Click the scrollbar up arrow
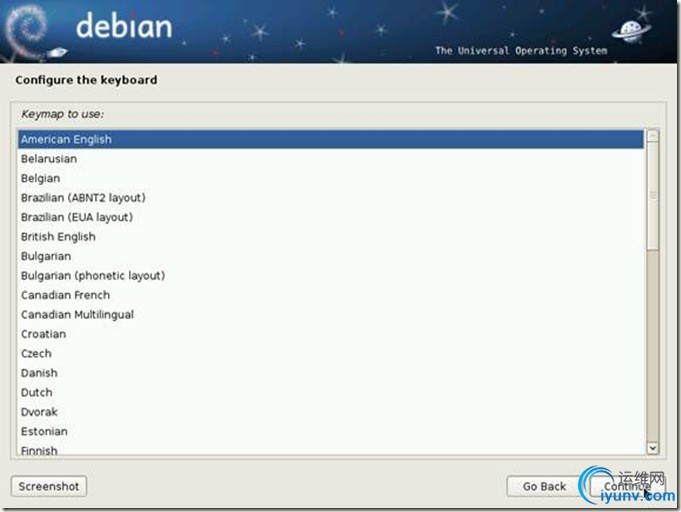This screenshot has height=512, width=681. coord(652,136)
